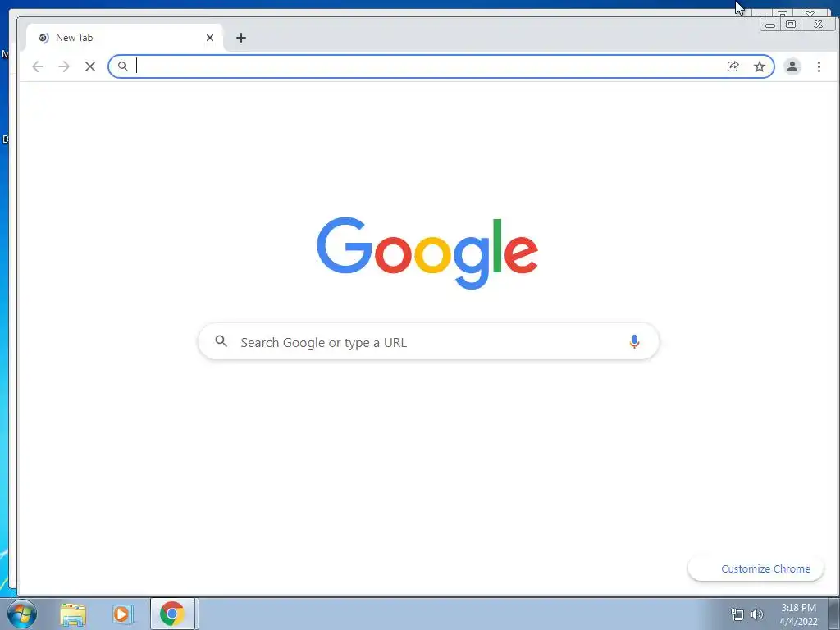The height and width of the screenshot is (630, 840).
Task: Minimize the Chrome window
Action: (769, 25)
